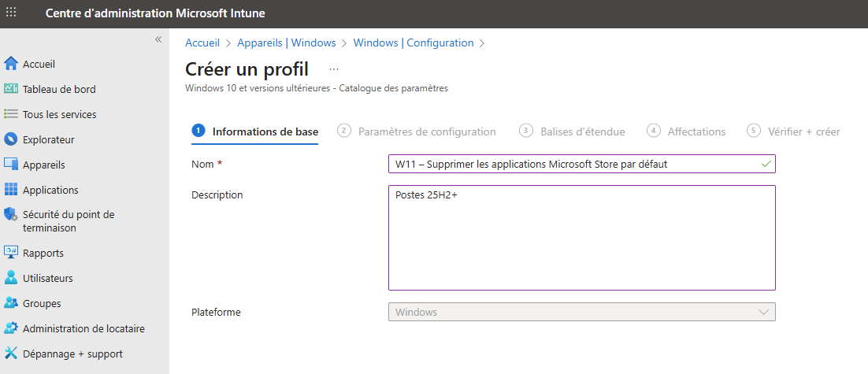This screenshot has height=374, width=868.
Task: Click the subtitle Windows 10 et versions ultérieures
Action: coord(317,88)
